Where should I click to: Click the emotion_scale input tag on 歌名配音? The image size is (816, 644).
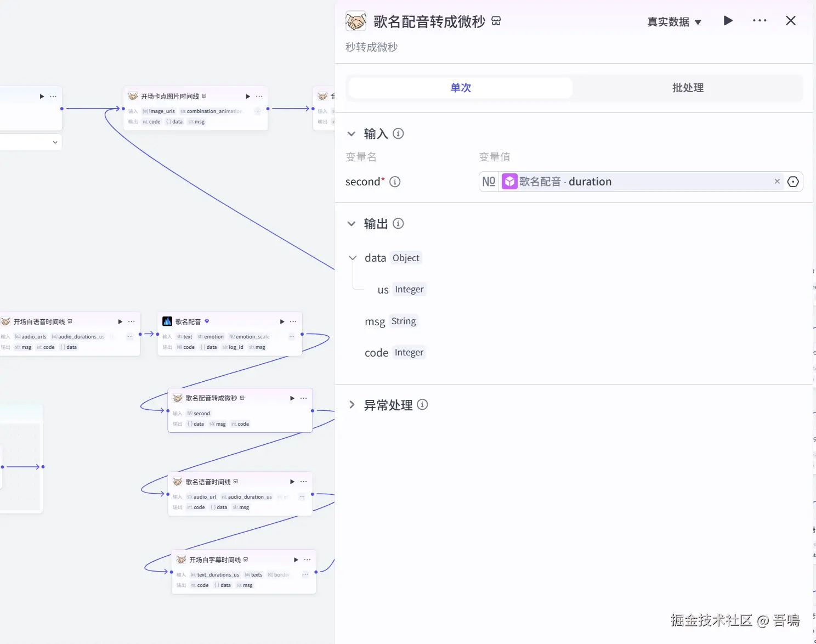[x=250, y=337]
